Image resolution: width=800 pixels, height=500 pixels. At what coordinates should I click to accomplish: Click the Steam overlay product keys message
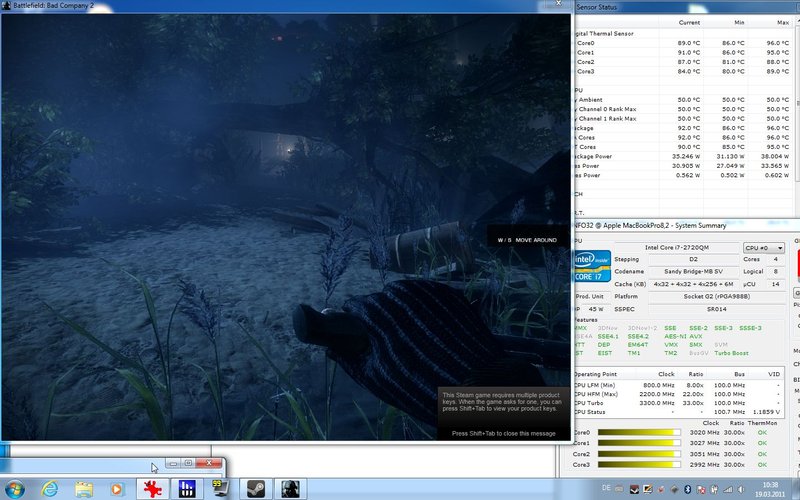tap(502, 402)
